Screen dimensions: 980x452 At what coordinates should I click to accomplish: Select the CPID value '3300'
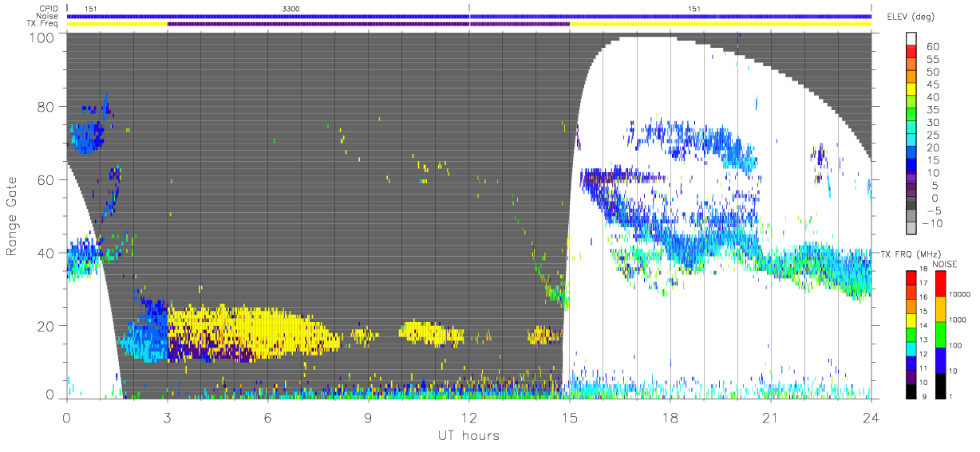click(x=292, y=8)
